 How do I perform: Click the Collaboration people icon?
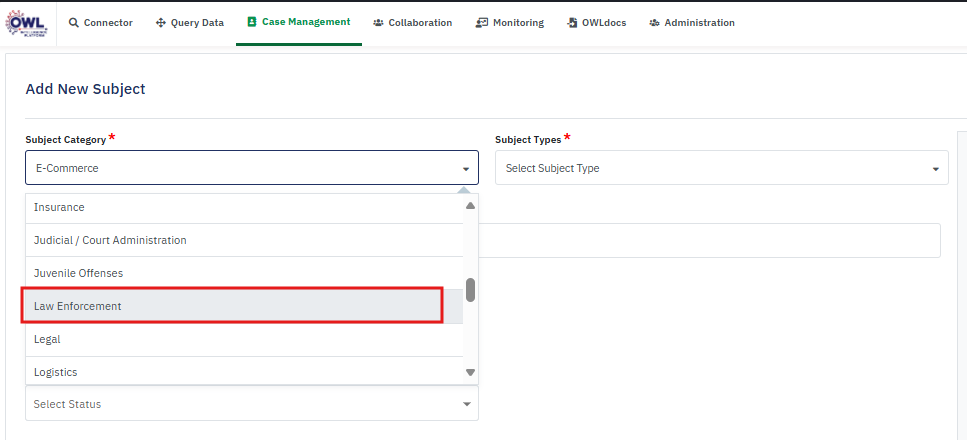pyautogui.click(x=379, y=23)
